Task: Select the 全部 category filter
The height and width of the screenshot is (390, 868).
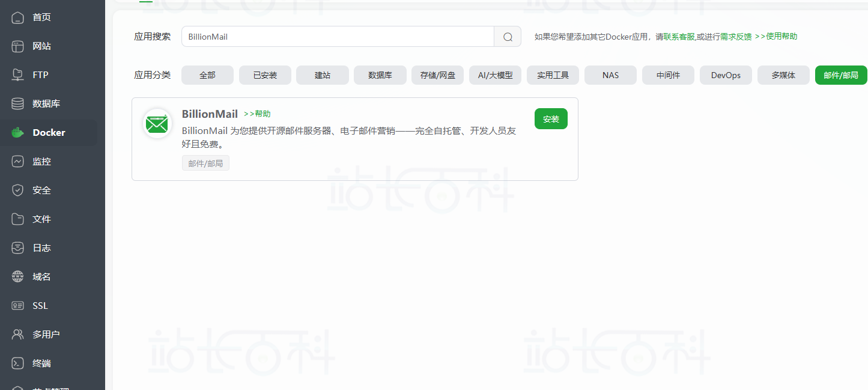Action: [x=207, y=75]
